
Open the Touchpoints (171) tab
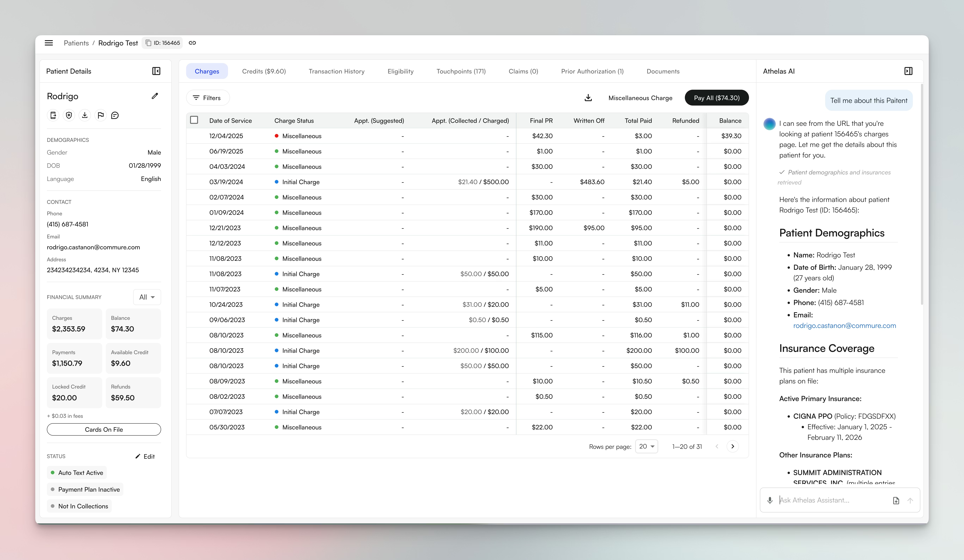tap(461, 71)
